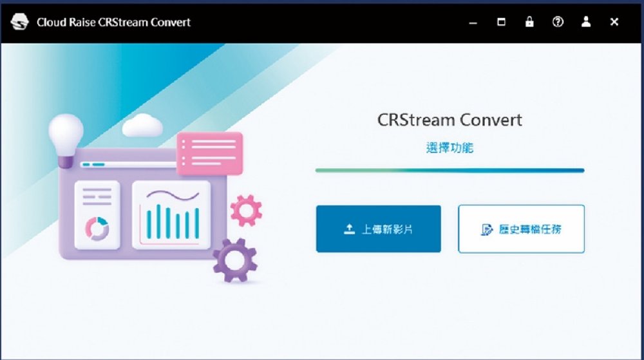The width and height of the screenshot is (644, 360).
Task: Click the small pink gear illustration
Action: click(x=246, y=211)
